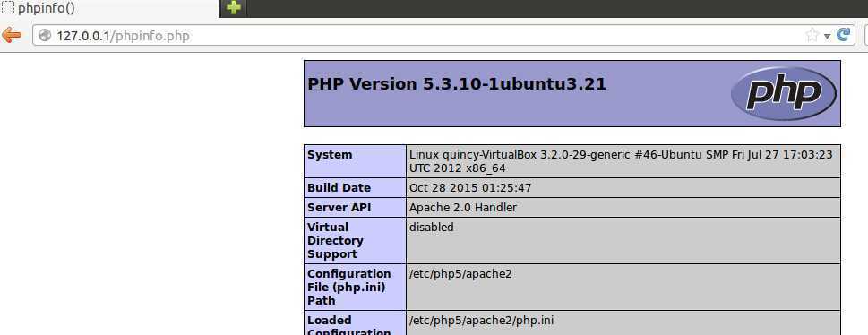The height and width of the screenshot is (335, 868).
Task: Click the globe site identity icon
Action: pos(45,36)
